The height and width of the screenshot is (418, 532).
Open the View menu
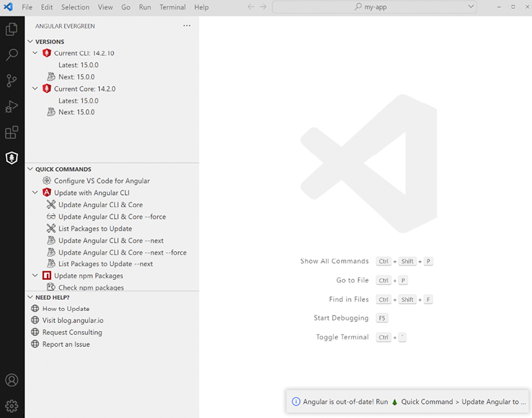[105, 7]
